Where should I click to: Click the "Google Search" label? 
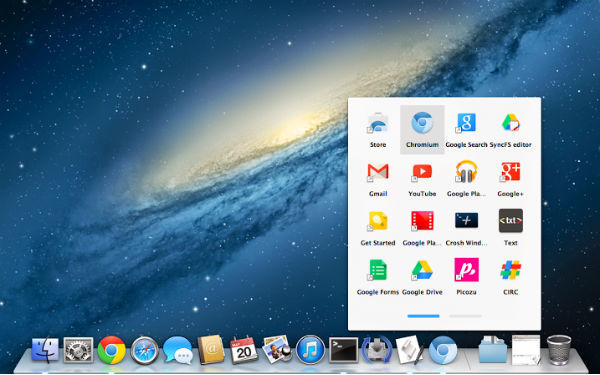click(466, 145)
